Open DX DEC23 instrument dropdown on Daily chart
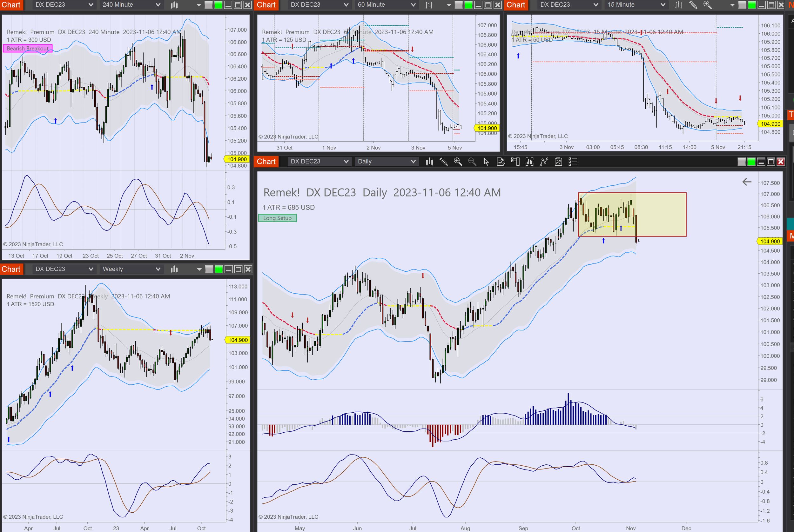Image resolution: width=794 pixels, height=532 pixels. coord(319,162)
